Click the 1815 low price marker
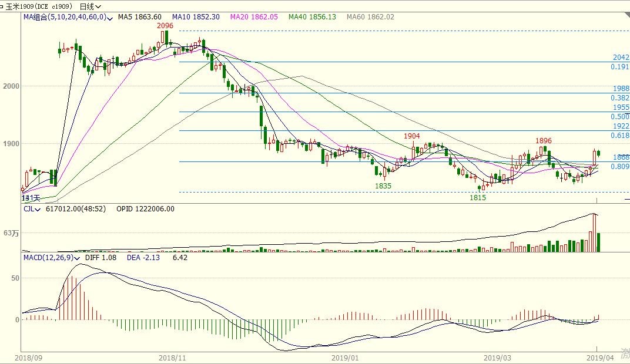Screen dimensions: 630x364 pos(478,198)
